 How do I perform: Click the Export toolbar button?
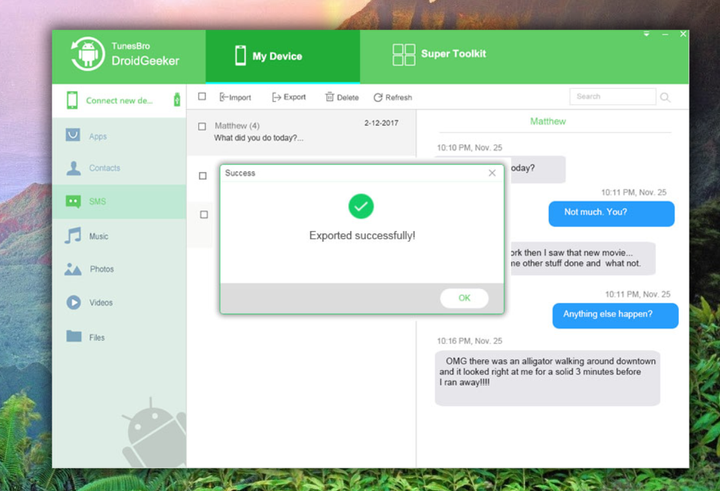289,97
